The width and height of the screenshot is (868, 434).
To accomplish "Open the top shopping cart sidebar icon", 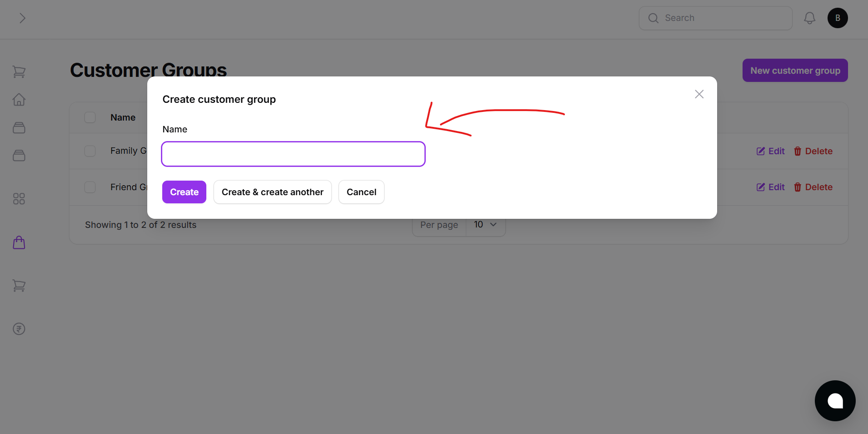I will tap(19, 71).
